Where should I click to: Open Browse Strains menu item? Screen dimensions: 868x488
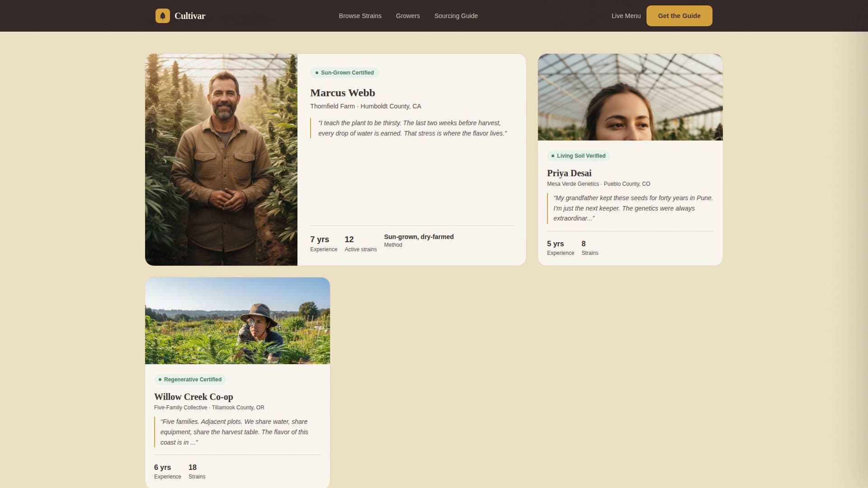[360, 16]
